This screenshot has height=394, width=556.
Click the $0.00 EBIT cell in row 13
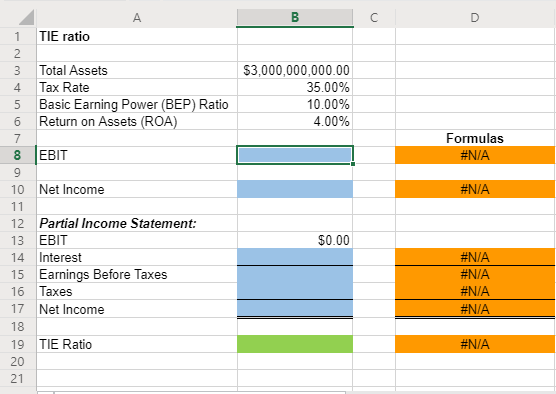coord(295,240)
